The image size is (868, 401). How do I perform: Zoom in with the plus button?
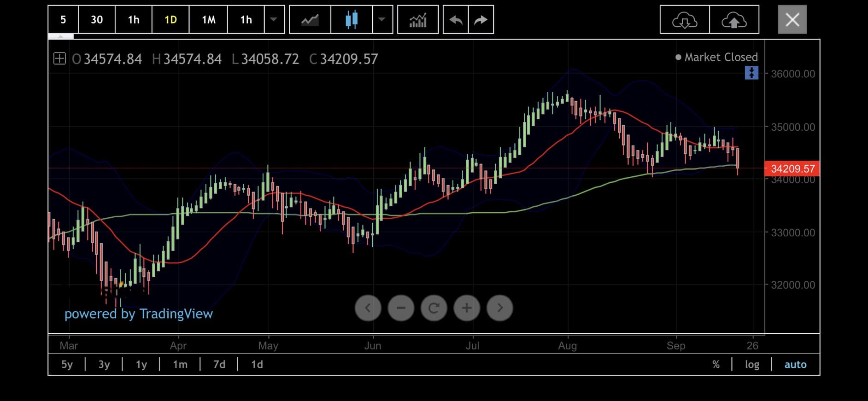[x=467, y=308]
